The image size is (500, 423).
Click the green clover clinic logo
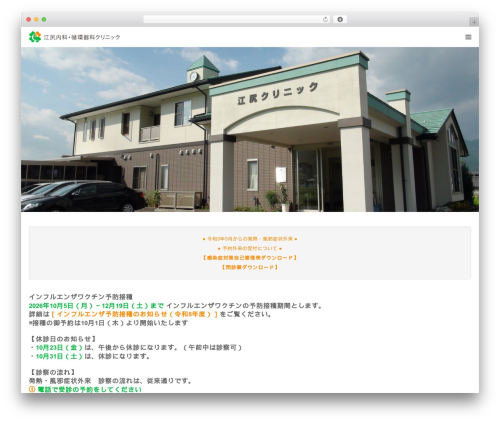click(x=35, y=37)
